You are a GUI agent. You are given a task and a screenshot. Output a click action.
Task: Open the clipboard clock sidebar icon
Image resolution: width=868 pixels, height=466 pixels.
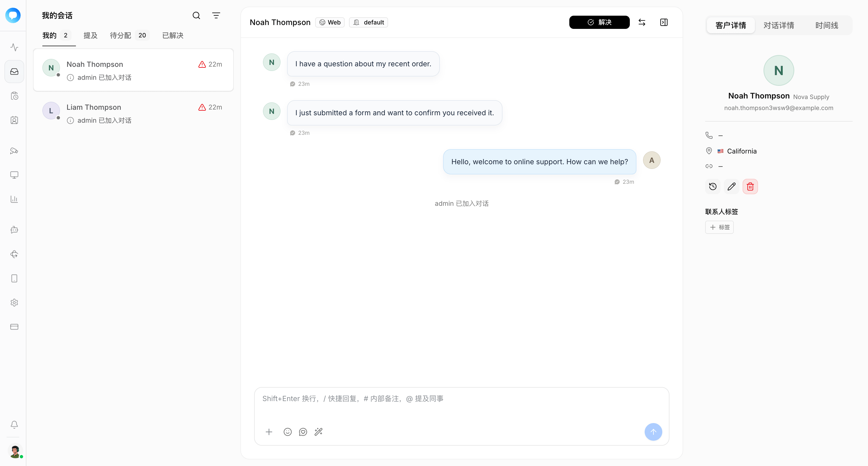14,96
